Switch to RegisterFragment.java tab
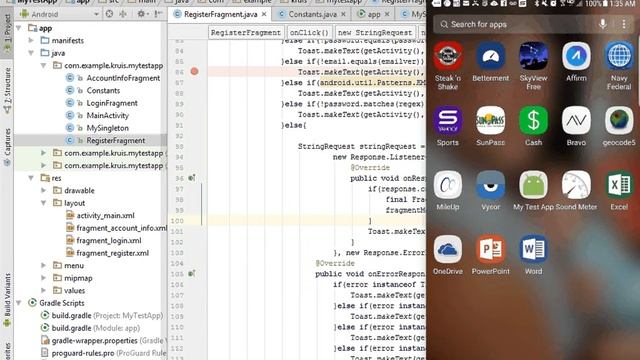 coord(220,14)
